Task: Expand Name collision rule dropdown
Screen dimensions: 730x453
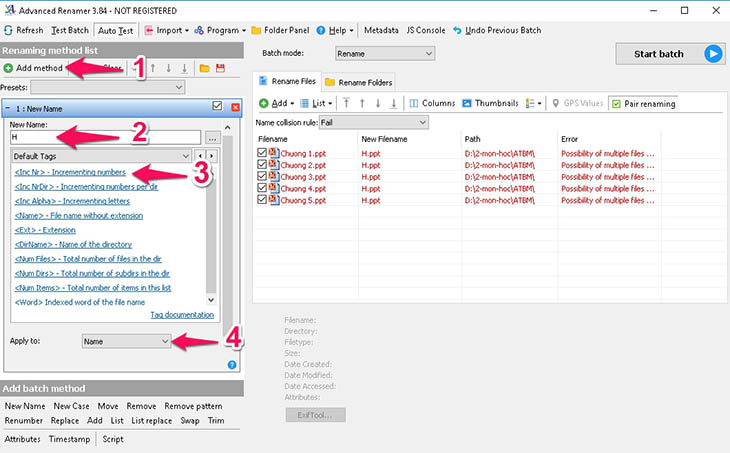Action: click(373, 122)
